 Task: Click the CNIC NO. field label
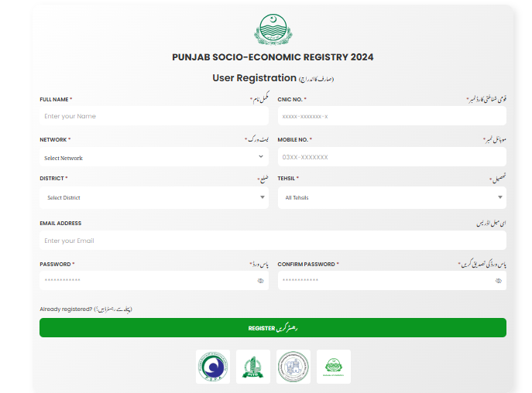tap(290, 99)
